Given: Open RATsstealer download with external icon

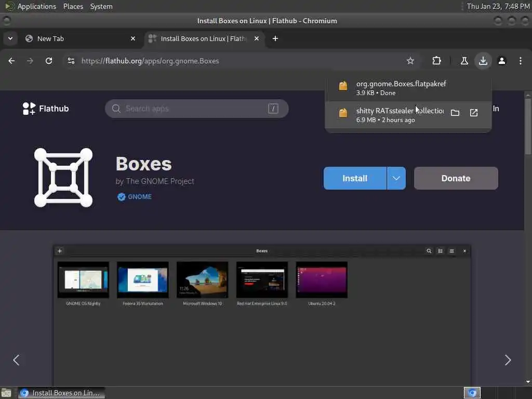Looking at the screenshot, I should tap(474, 113).
